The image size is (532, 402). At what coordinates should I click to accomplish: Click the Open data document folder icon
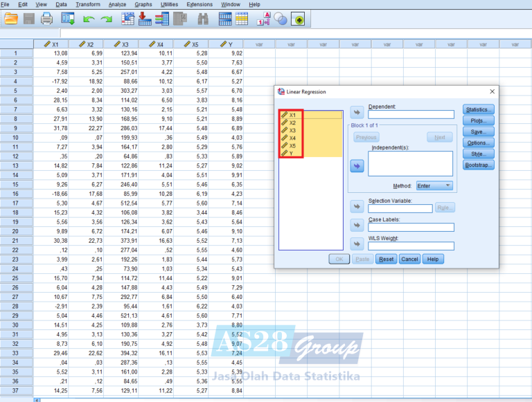pyautogui.click(x=11, y=19)
